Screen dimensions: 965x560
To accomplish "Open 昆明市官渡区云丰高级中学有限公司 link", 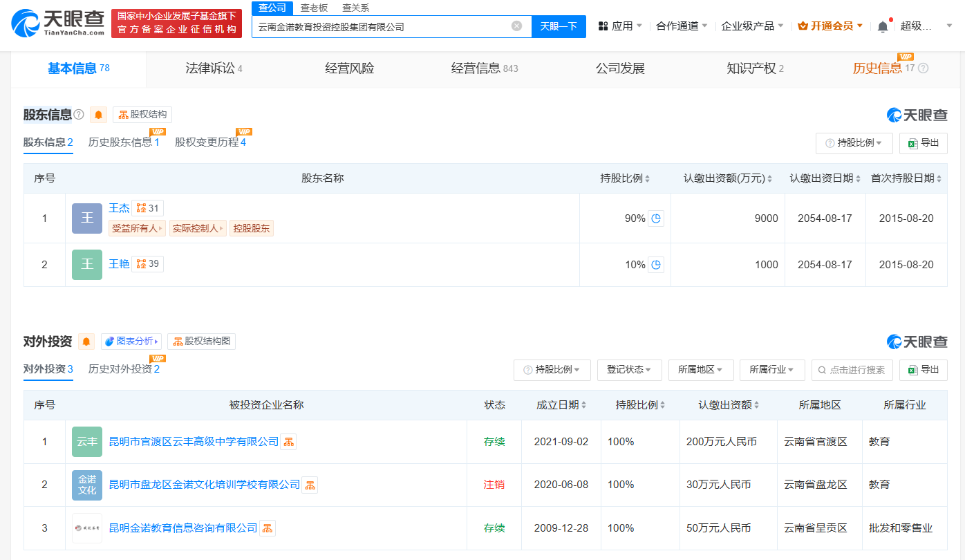I will 194,442.
